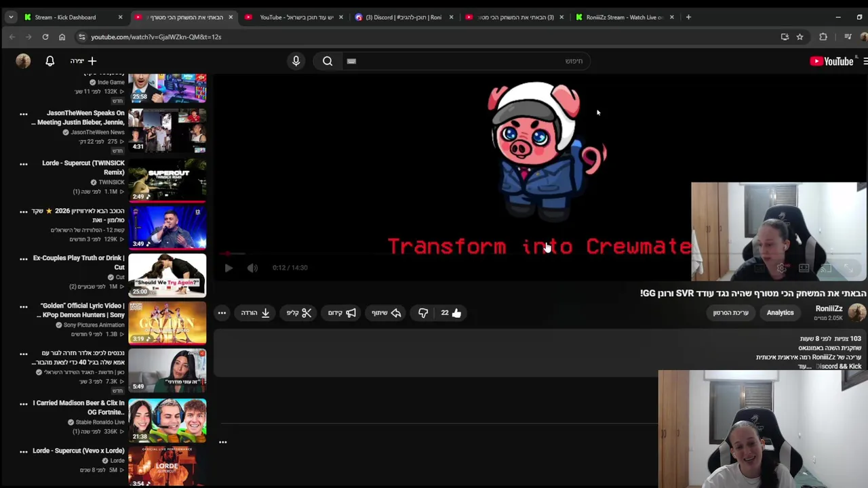868x488 pixels.
Task: Open options menu for Lorde Vevo video
Action: 23,451
